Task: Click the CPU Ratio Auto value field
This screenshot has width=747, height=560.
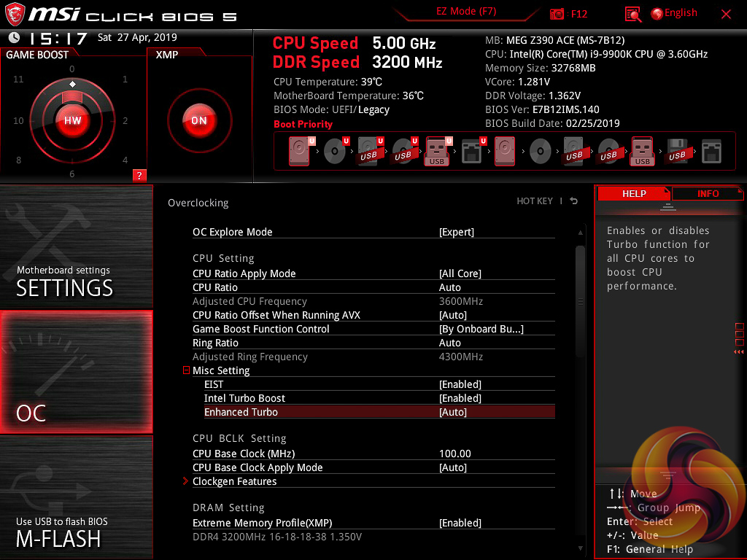Action: pos(449,287)
